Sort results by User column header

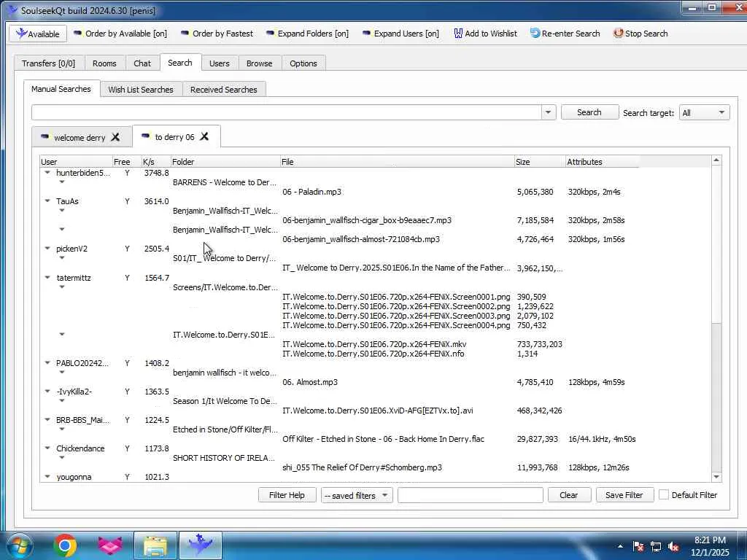click(x=76, y=162)
